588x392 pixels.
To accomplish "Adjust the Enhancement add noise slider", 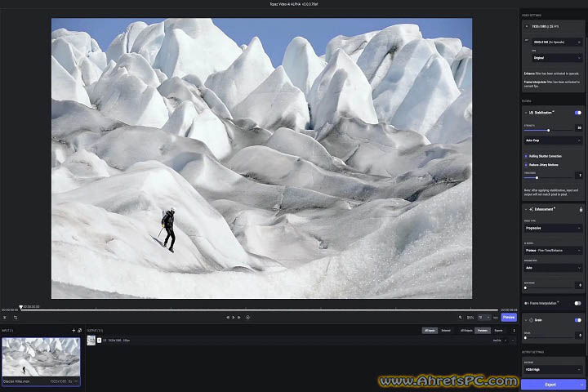I will (x=526, y=287).
